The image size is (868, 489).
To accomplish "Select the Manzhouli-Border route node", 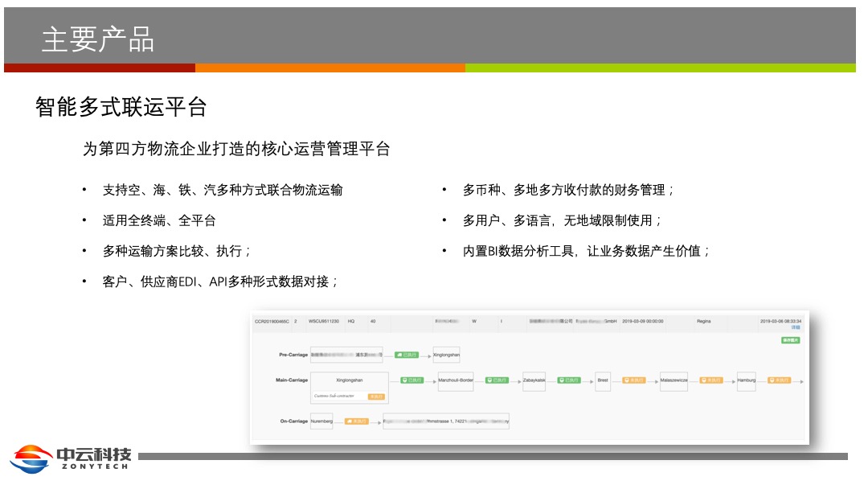I will click(x=456, y=380).
